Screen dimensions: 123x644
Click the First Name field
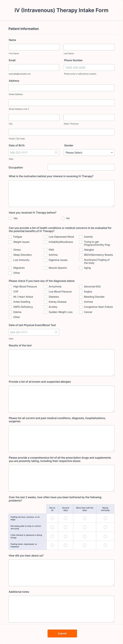click(x=34, y=47)
